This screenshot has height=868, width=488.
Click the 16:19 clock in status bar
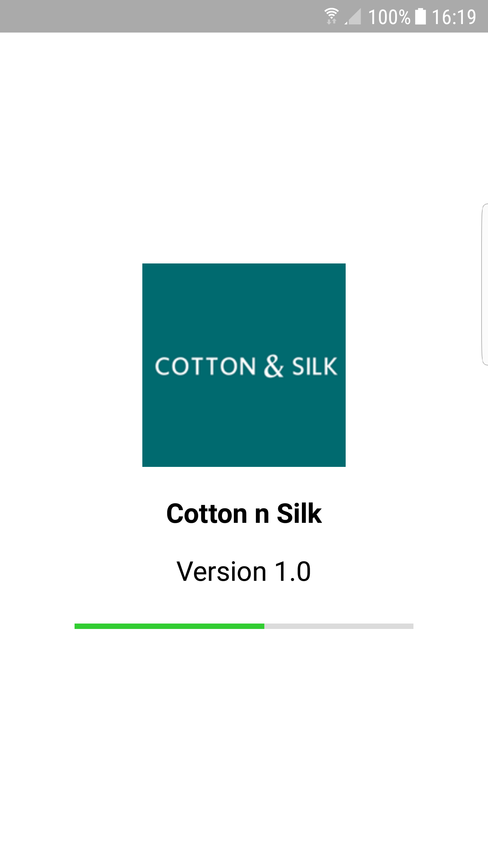point(454,17)
